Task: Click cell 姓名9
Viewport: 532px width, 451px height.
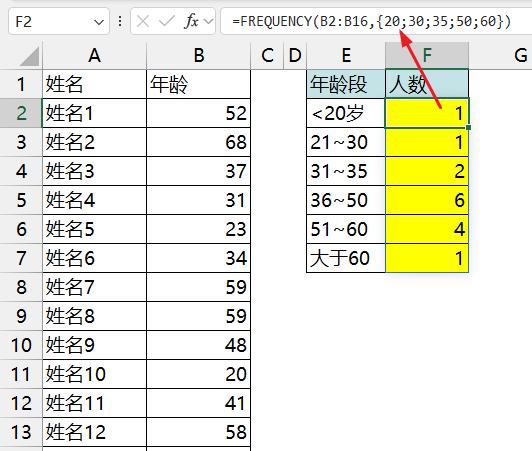Action: point(94,345)
